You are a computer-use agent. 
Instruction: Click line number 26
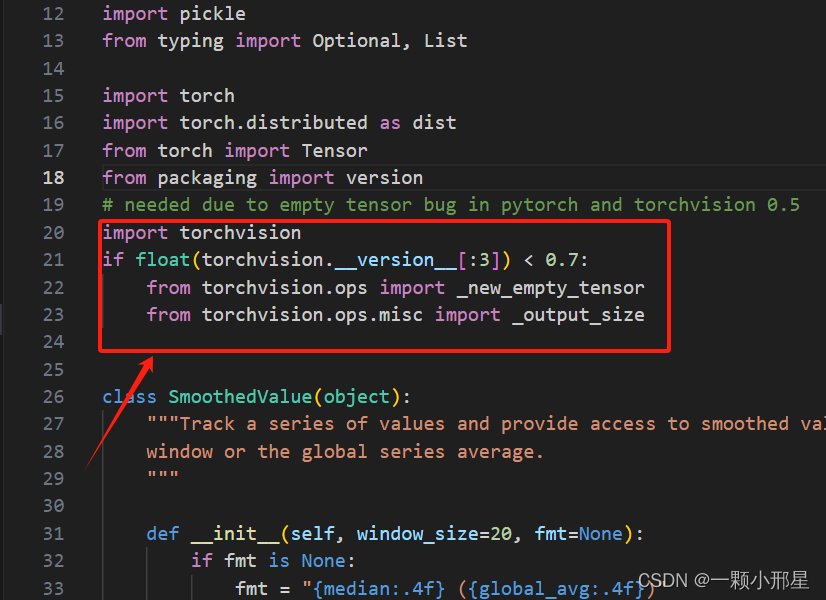point(53,396)
